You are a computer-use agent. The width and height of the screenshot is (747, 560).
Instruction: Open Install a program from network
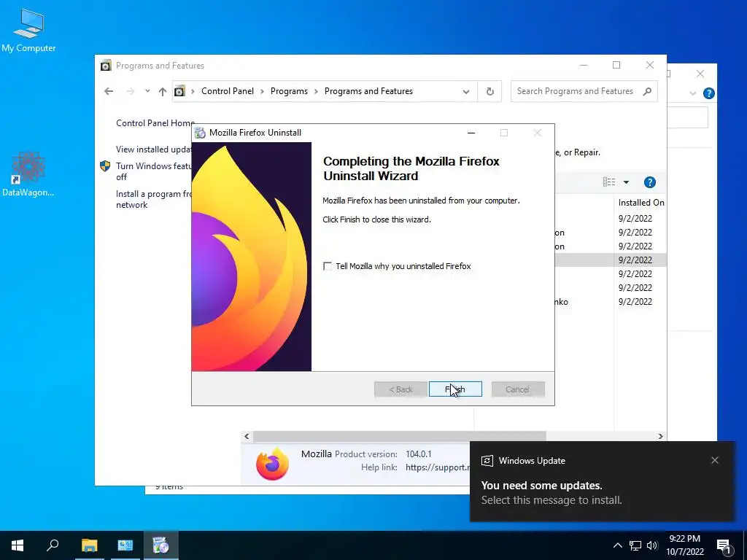153,199
